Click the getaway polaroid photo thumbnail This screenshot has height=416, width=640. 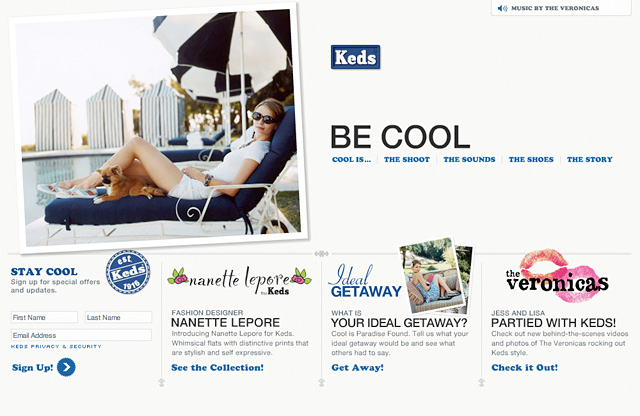pos(435,277)
